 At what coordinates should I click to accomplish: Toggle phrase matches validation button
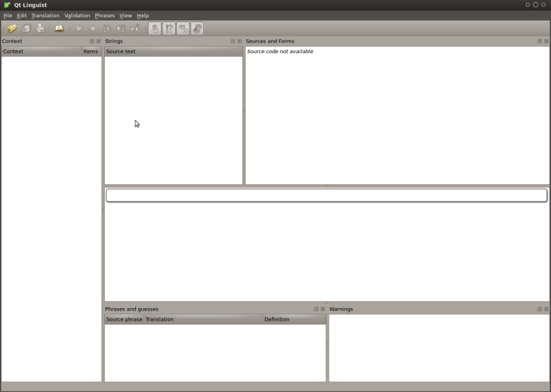click(x=183, y=28)
